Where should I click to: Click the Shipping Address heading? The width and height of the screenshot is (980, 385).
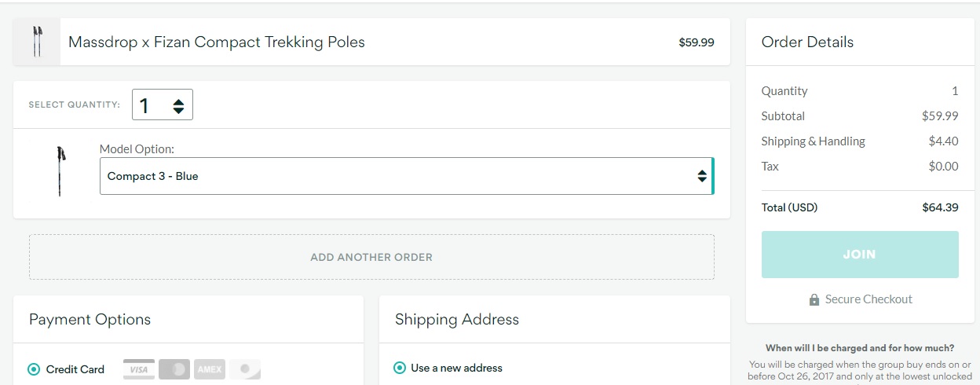[x=457, y=320]
